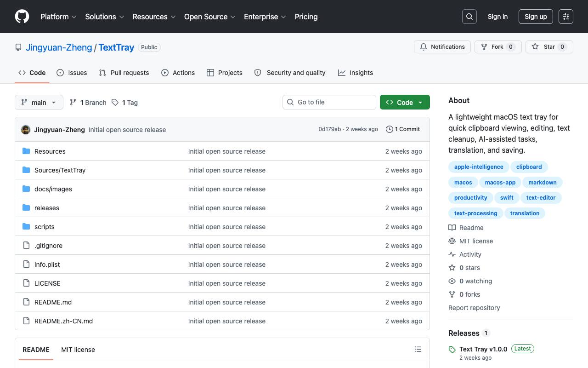Screen dimensions: 588x368
Task: Click the README.zh-CN.md file icon
Action: coord(26,321)
